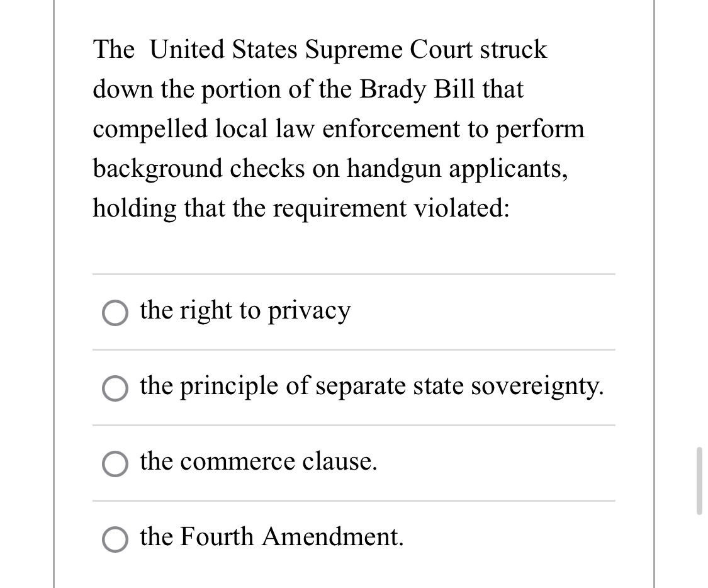Click the word "privacy" in the first option
This screenshot has height=588, width=708.
pos(309,312)
